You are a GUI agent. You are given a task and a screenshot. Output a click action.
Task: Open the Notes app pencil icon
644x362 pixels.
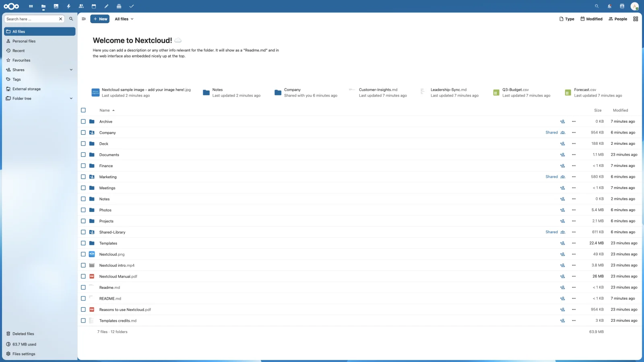(106, 6)
